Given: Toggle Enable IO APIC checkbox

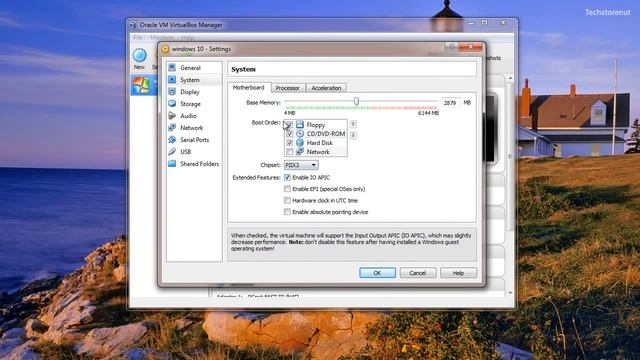Looking at the screenshot, I should pyautogui.click(x=287, y=177).
